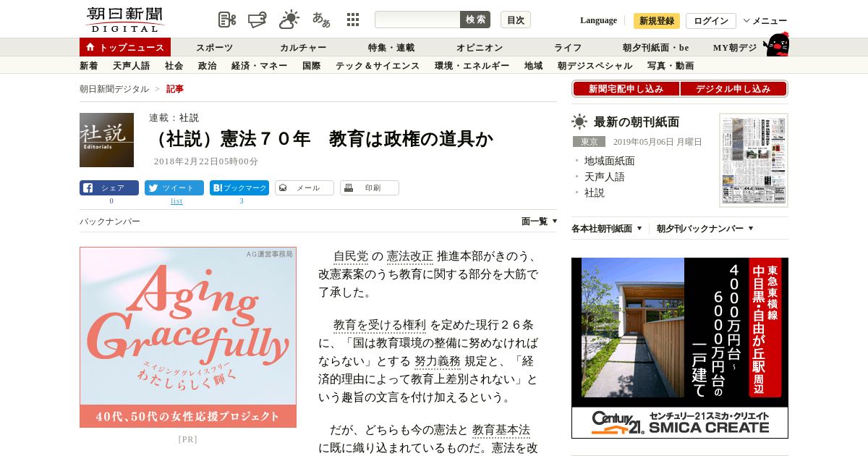Click the 教育を受ける権利 keyword link
The width and height of the screenshot is (868, 456).
[380, 325]
